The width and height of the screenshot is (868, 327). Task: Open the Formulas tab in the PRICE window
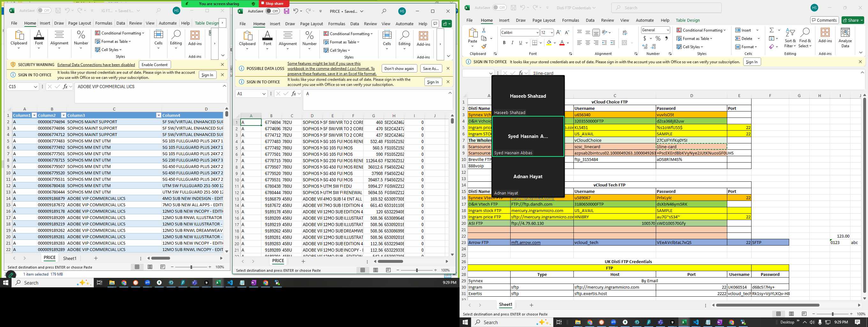pyautogui.click(x=337, y=24)
